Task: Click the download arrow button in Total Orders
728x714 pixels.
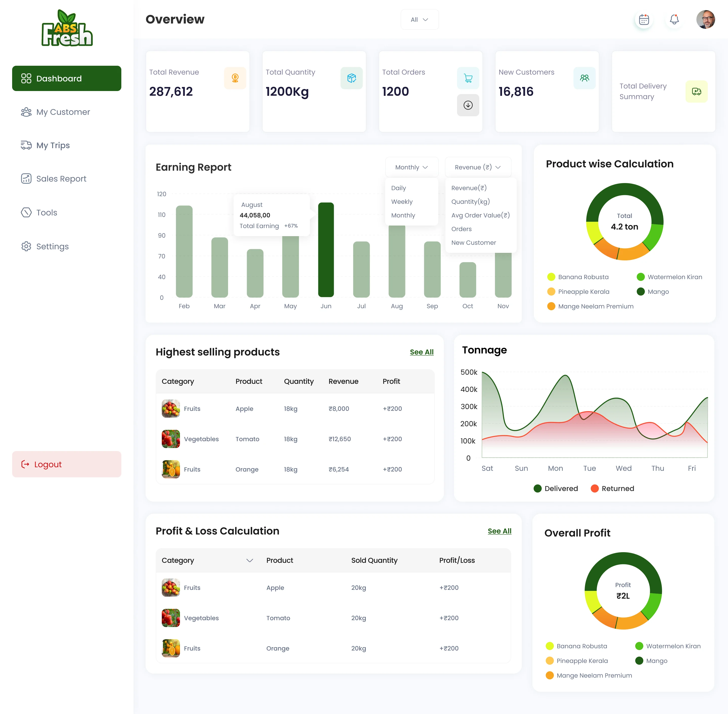Action: point(468,105)
